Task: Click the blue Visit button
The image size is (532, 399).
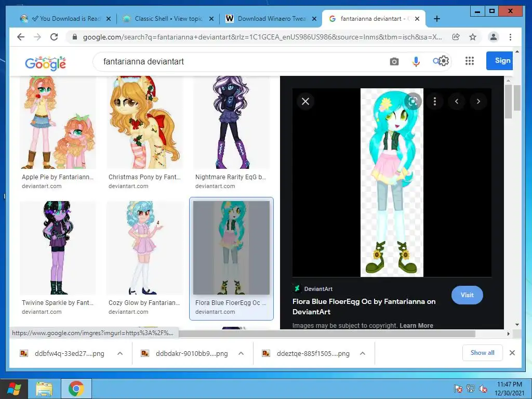Action: pos(467,295)
